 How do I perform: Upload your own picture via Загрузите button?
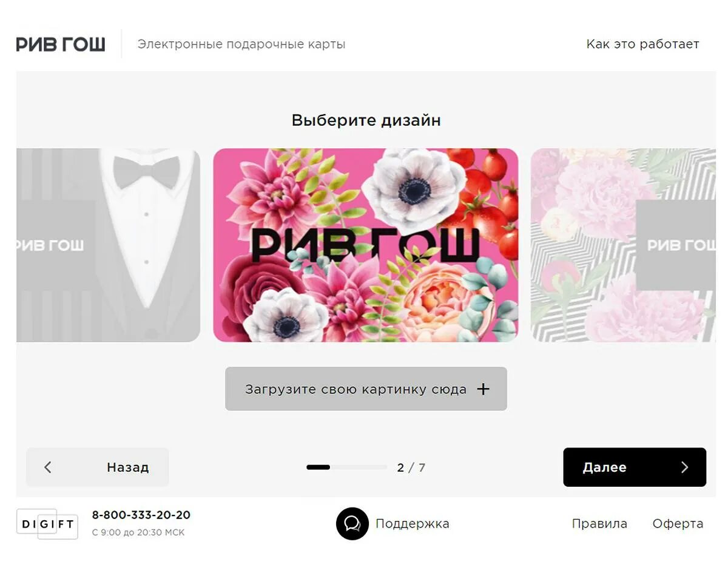(x=366, y=389)
